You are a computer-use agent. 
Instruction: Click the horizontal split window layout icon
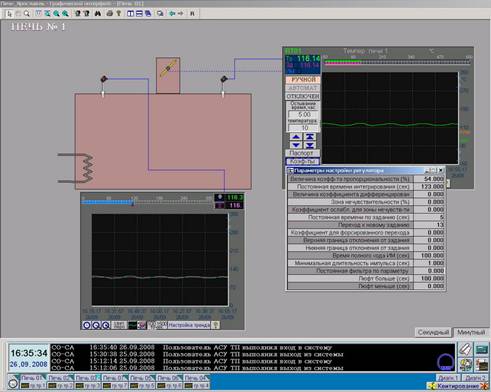pyautogui.click(x=139, y=14)
